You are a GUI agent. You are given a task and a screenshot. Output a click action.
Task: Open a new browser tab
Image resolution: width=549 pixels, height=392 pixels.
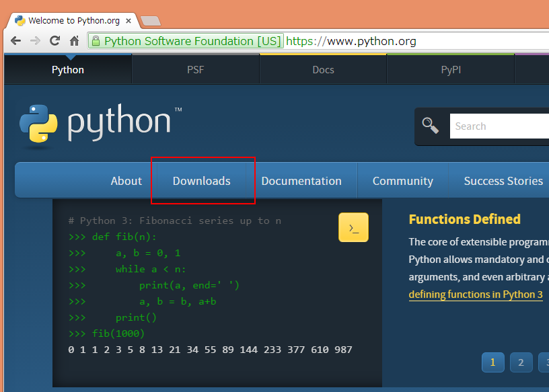tap(151, 21)
